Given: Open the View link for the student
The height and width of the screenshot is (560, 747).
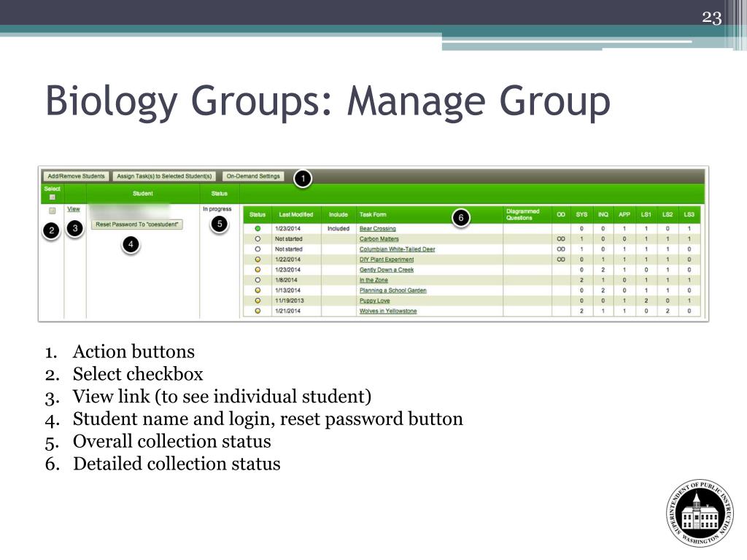Looking at the screenshot, I should click(74, 209).
